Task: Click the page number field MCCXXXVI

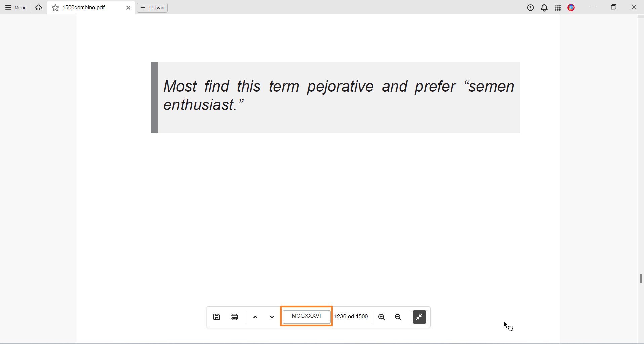Action: [x=306, y=316]
